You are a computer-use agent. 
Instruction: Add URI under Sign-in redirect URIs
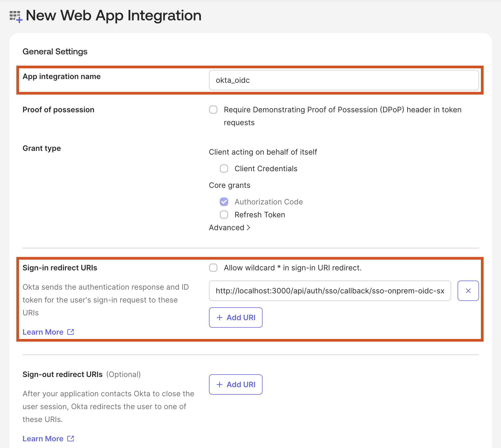[x=235, y=318]
